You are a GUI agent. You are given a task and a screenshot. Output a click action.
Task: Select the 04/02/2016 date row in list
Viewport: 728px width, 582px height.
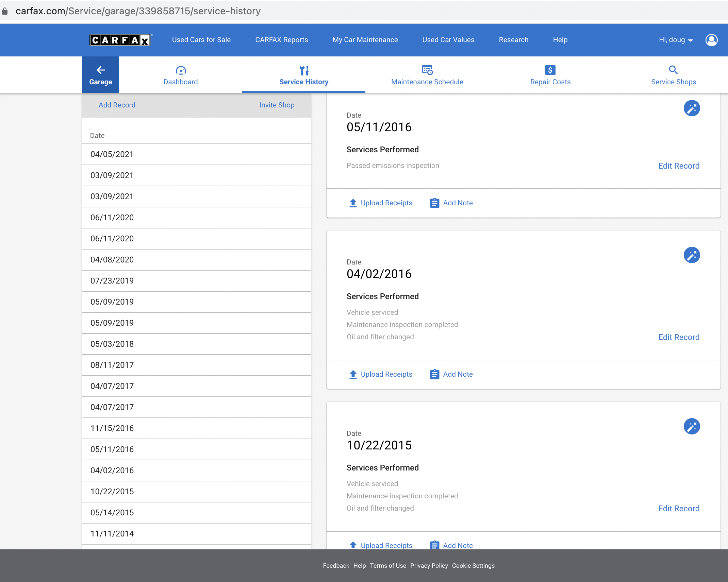(x=197, y=470)
